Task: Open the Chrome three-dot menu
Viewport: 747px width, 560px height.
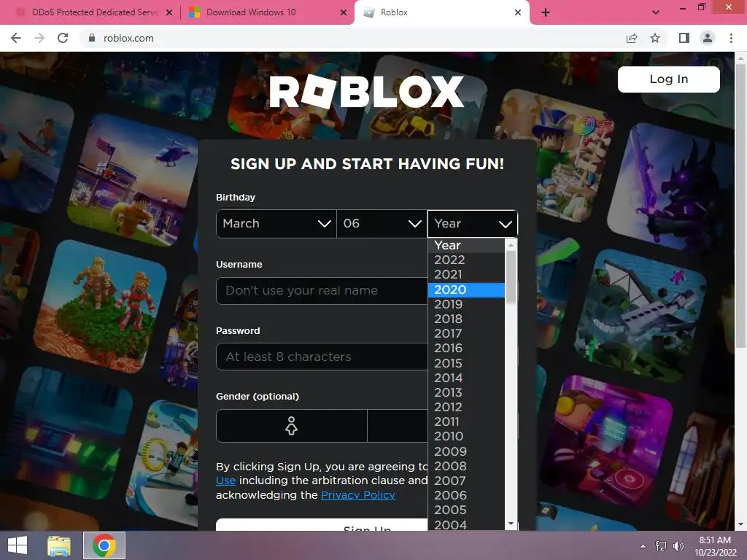Action: coord(731,38)
